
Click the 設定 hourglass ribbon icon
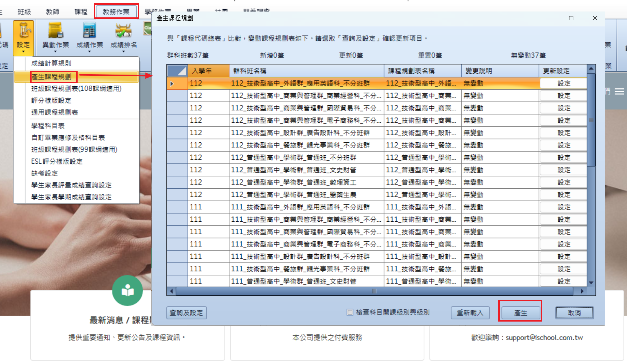point(23,31)
